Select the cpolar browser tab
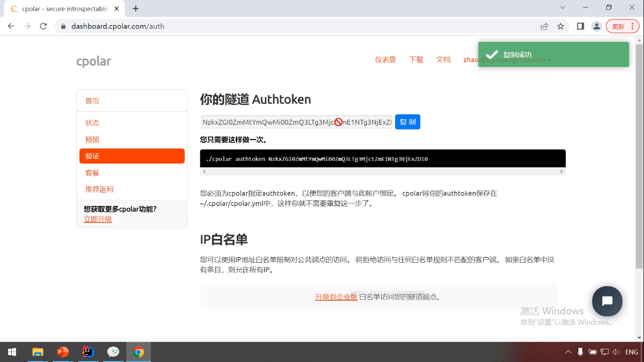This screenshot has width=644, height=362. (x=64, y=9)
